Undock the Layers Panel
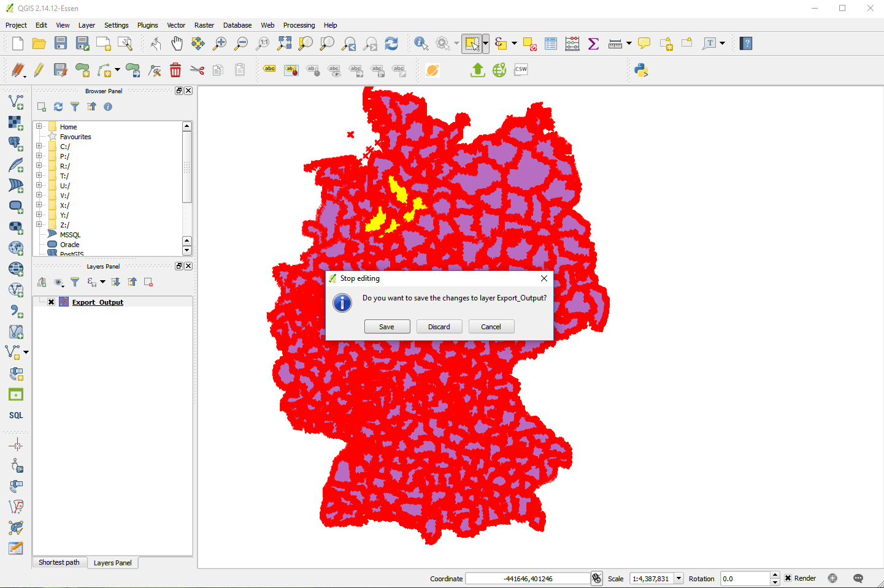 (179, 266)
